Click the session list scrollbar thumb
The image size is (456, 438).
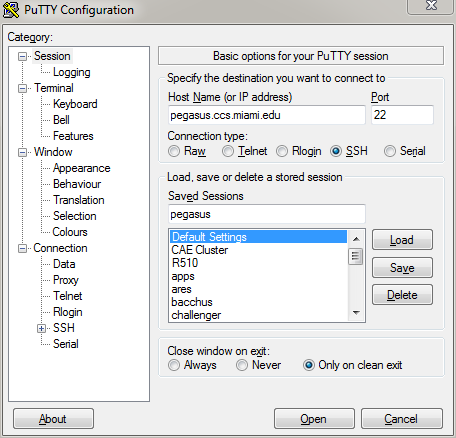356,257
